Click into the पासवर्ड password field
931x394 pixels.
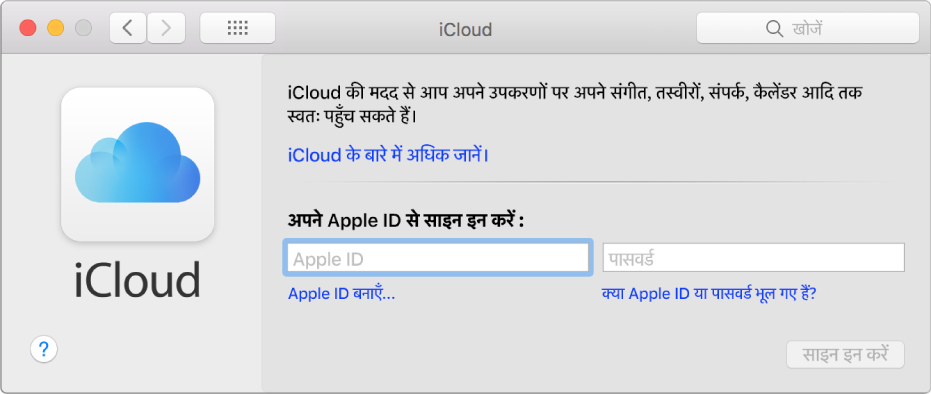pyautogui.click(x=753, y=257)
